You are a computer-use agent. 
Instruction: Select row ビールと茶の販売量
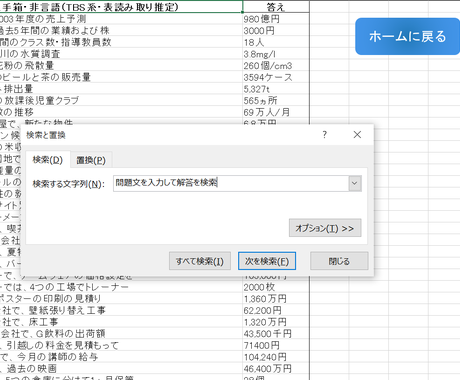click(121, 77)
